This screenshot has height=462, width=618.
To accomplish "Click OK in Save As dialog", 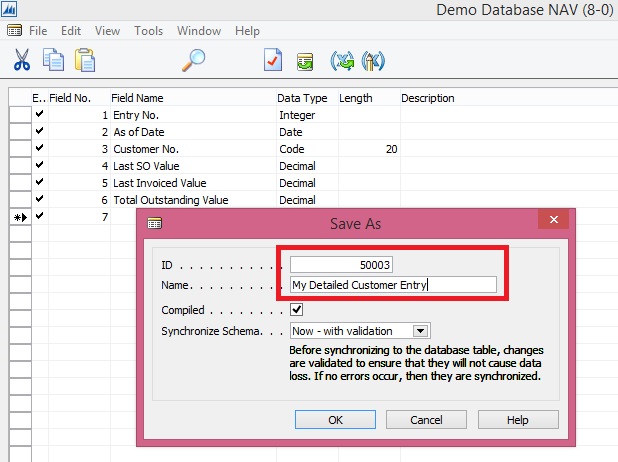I will tap(336, 419).
